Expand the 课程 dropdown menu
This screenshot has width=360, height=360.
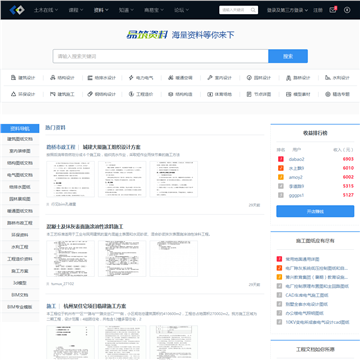point(76,10)
